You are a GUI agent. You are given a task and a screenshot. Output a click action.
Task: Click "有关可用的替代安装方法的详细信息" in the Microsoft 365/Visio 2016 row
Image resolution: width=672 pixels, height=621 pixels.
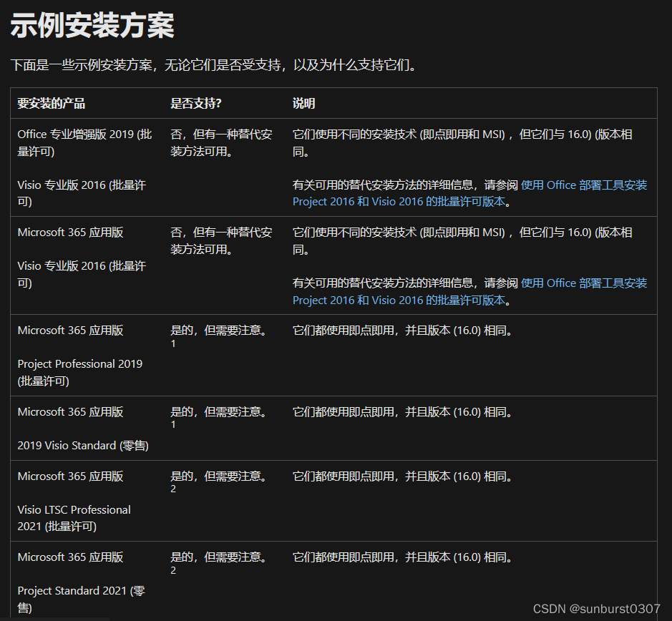383,283
